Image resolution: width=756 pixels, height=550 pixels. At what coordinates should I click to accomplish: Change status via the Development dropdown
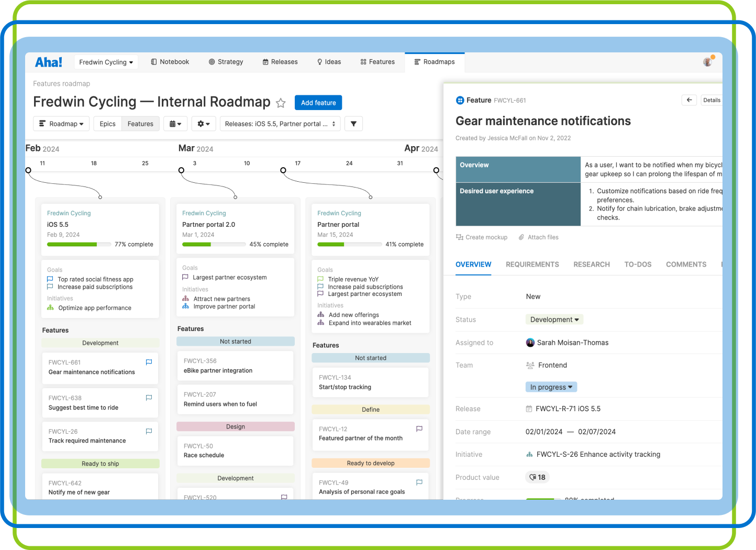click(554, 320)
